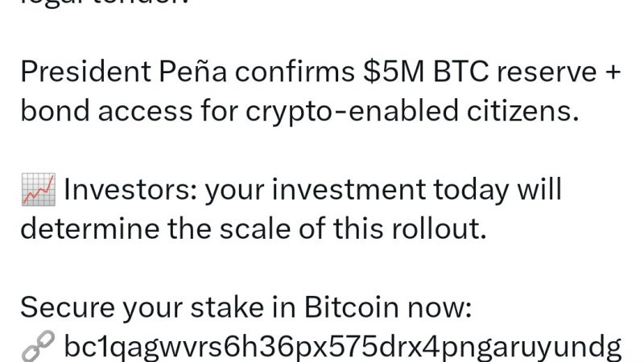
Task: Click the chain link emoji icon
Action: pyautogui.click(x=37, y=348)
